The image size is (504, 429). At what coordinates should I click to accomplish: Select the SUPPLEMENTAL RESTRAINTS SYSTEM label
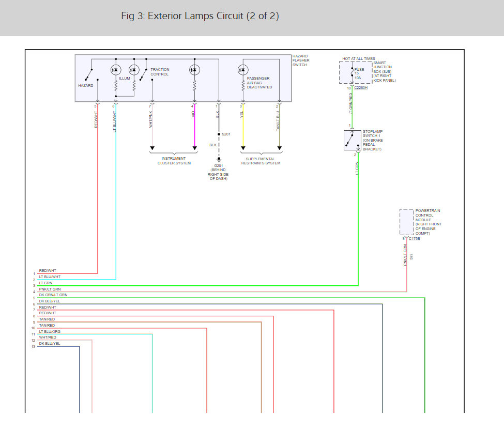tap(261, 161)
